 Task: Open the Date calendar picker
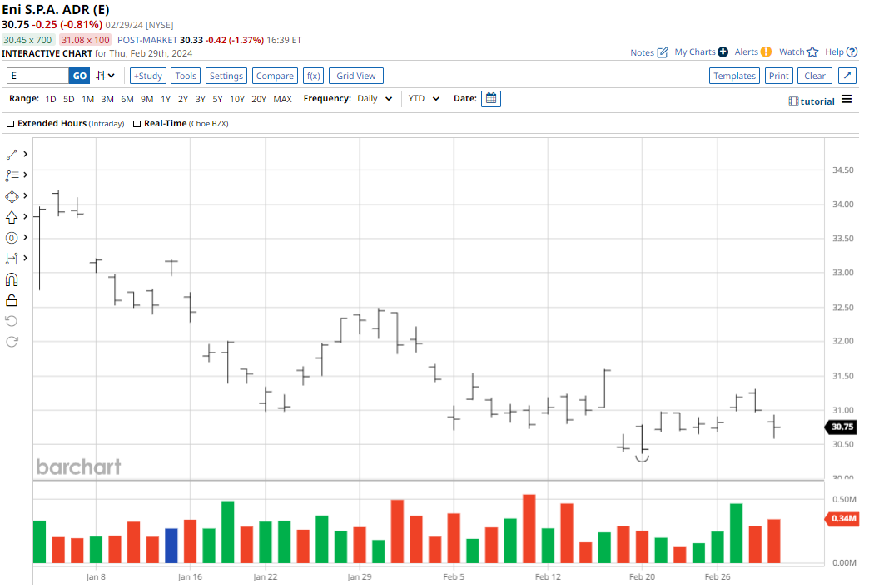pyautogui.click(x=491, y=98)
